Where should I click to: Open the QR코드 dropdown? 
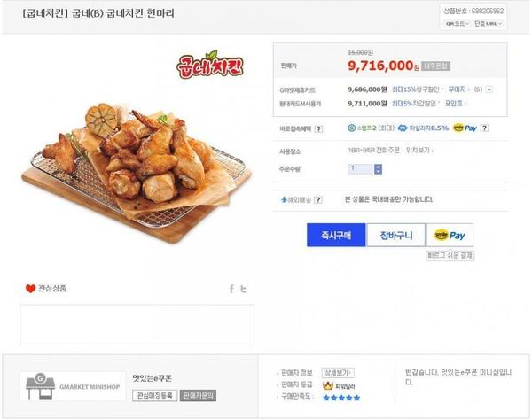click(x=458, y=23)
